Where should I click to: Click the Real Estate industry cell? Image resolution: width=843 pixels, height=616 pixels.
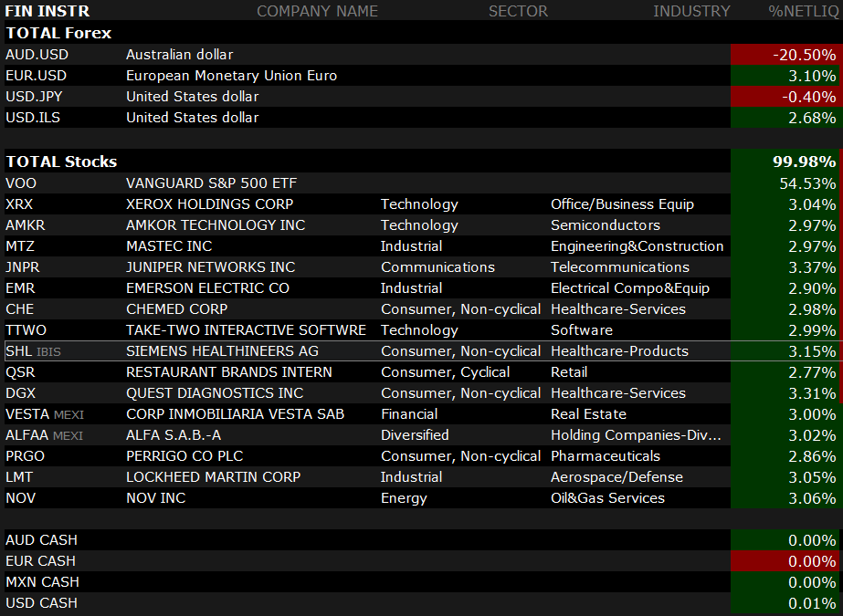(x=589, y=413)
